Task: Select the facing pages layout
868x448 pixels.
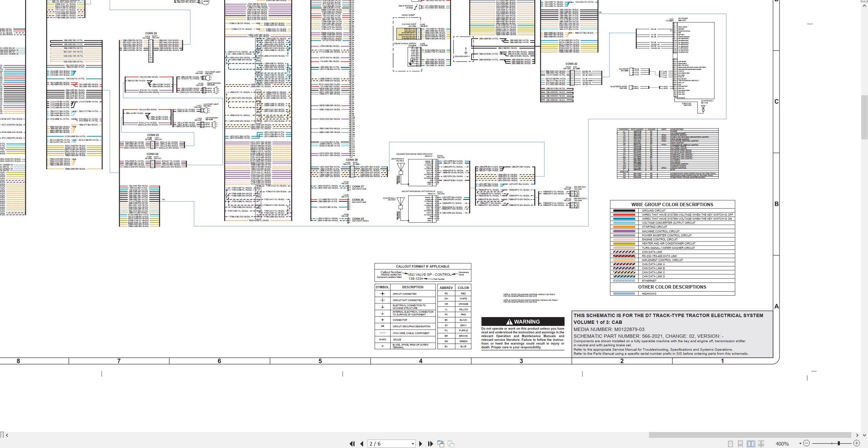Action: [x=751, y=444]
